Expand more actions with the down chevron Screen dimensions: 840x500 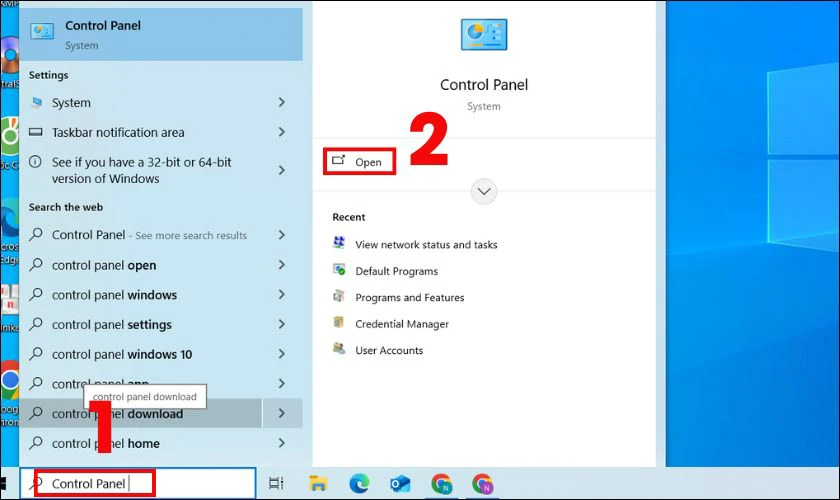(484, 191)
